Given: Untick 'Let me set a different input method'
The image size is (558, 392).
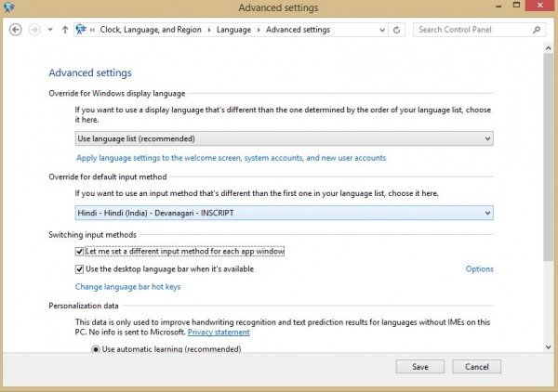Looking at the screenshot, I should coord(79,252).
